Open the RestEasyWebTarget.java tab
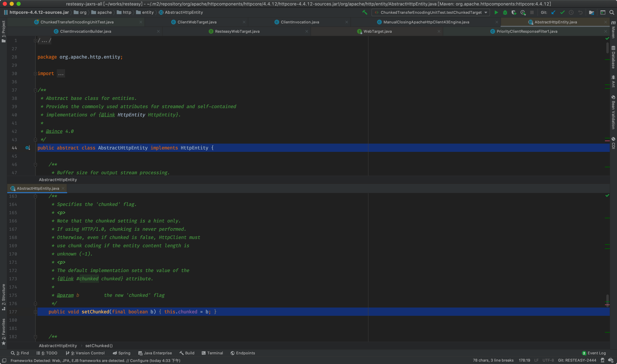The image size is (617, 364). click(x=237, y=31)
